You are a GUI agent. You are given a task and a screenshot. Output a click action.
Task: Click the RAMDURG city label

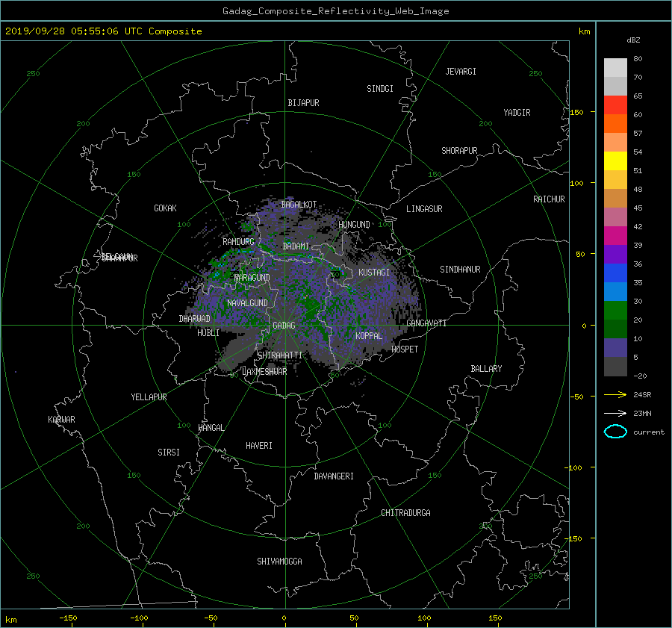(x=238, y=242)
